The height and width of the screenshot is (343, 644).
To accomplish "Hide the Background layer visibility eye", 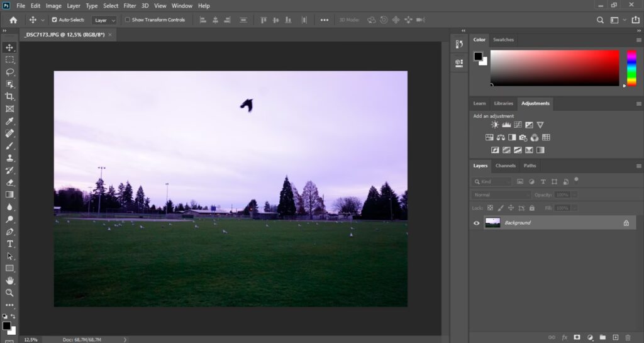I will coord(477,223).
